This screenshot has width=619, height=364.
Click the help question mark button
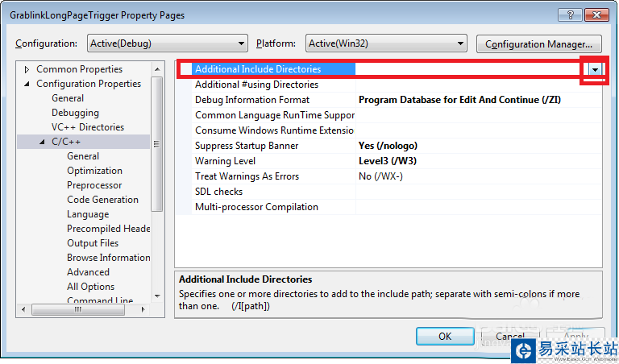569,15
